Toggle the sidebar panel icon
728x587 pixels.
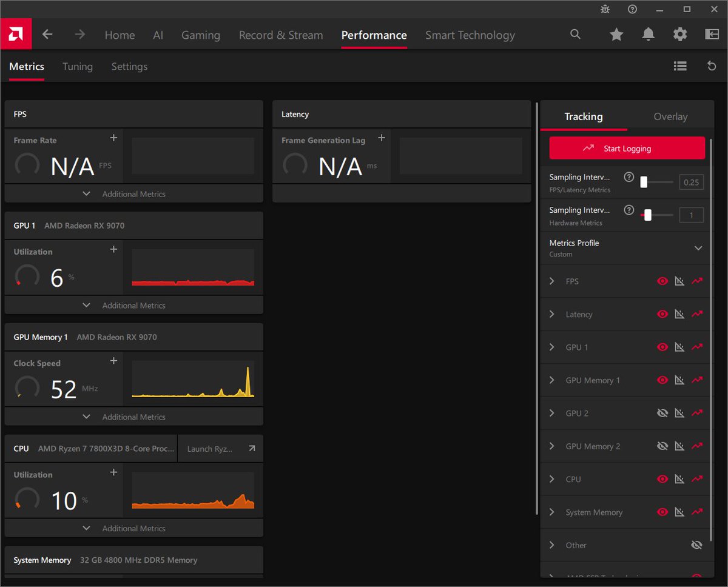pyautogui.click(x=712, y=35)
